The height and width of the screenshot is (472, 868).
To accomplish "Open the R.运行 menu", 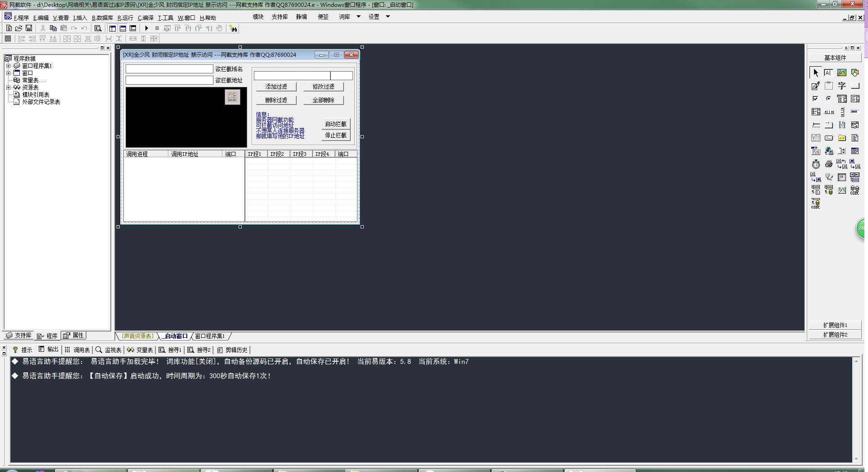I will pyautogui.click(x=125, y=18).
